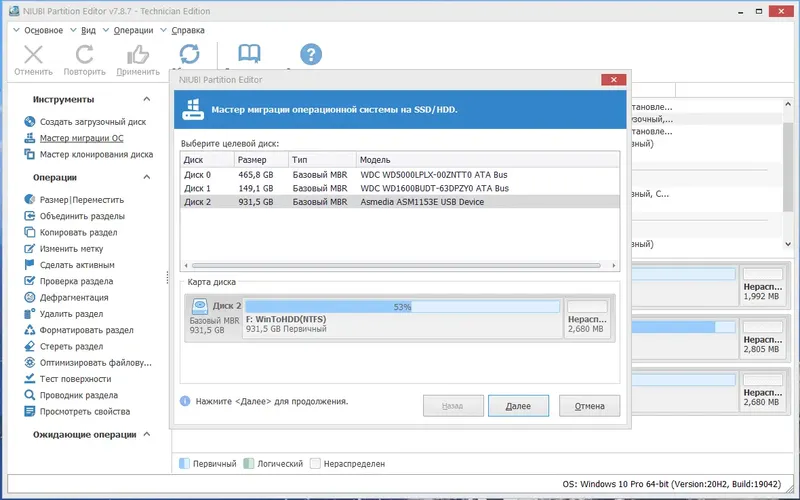Screen dimensions: 800x500
Task: Click the Проверка раздела checkmark icon
Action: point(30,281)
